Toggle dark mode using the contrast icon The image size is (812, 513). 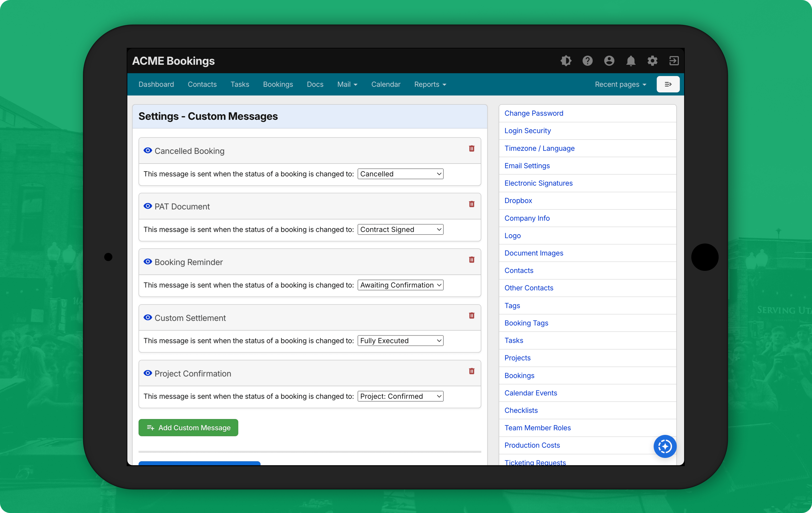pyautogui.click(x=566, y=61)
